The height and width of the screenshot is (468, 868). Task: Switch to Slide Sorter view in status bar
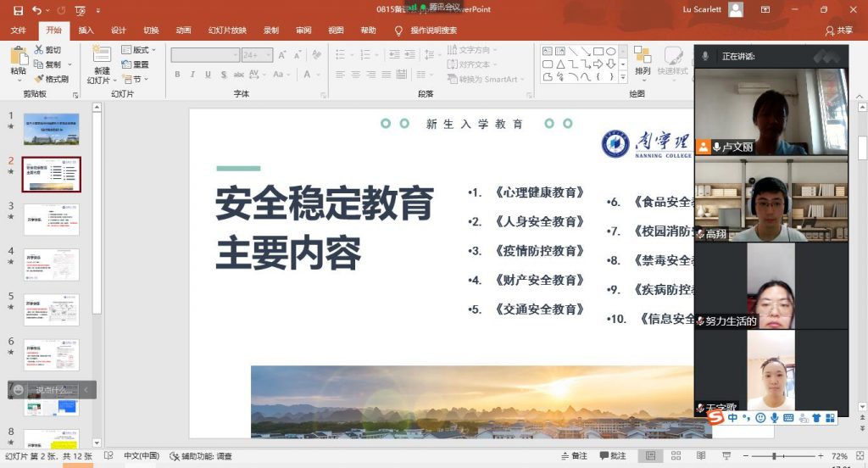(674, 456)
